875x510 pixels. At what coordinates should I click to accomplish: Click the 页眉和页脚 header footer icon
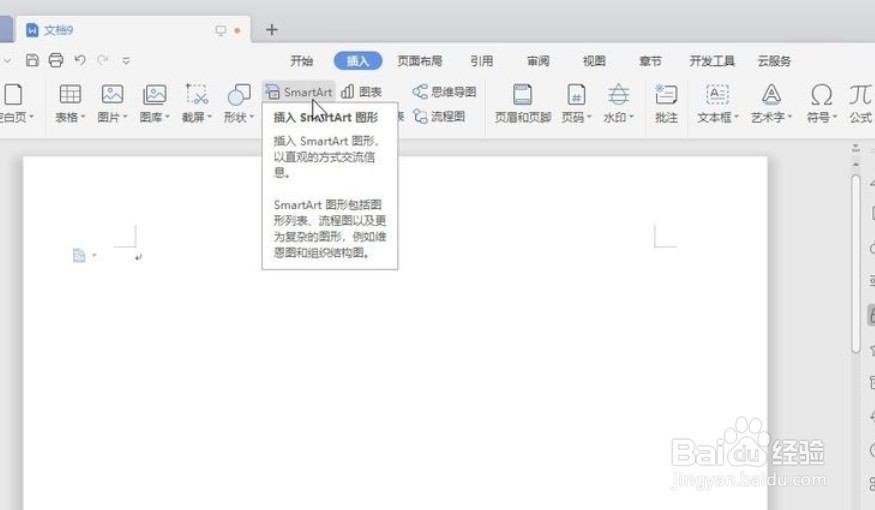[522, 94]
